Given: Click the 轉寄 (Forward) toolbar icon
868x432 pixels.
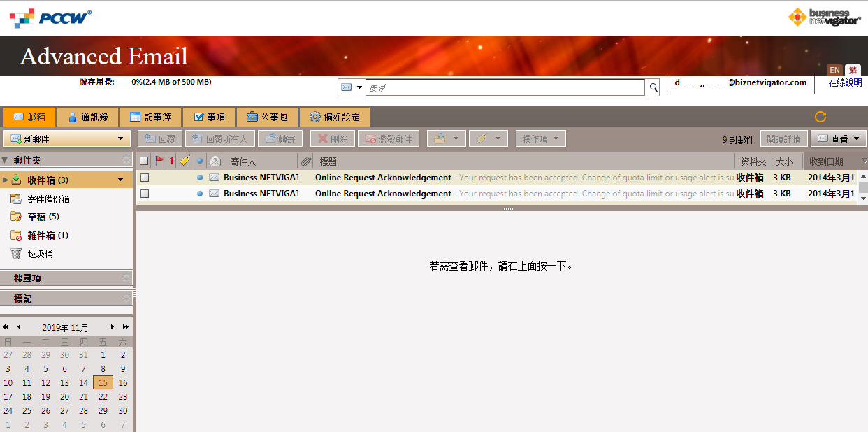Looking at the screenshot, I should point(280,138).
